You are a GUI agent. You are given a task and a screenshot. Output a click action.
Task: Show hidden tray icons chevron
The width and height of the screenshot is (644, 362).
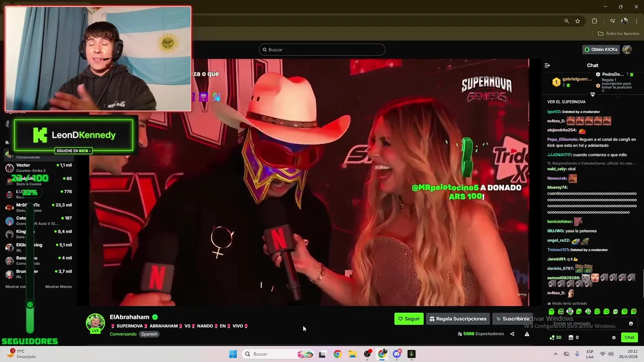(x=556, y=354)
